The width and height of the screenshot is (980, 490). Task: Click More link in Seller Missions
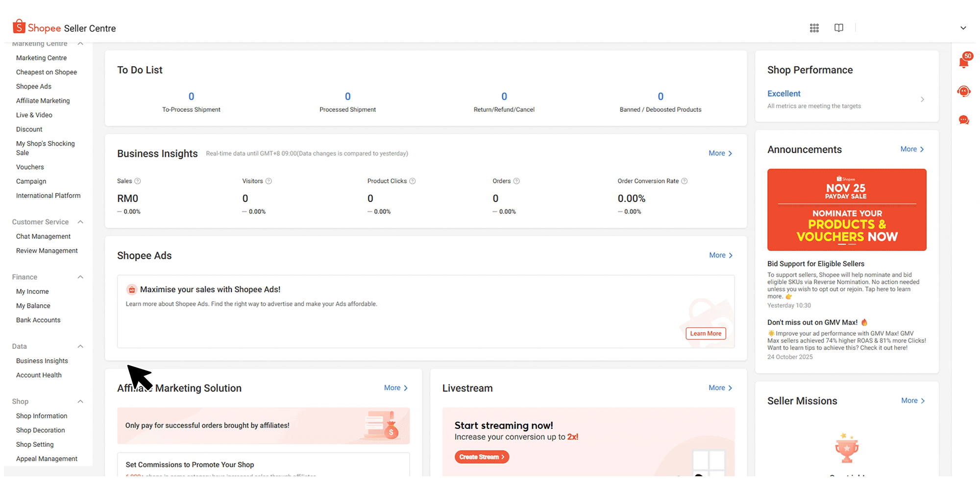[913, 401]
